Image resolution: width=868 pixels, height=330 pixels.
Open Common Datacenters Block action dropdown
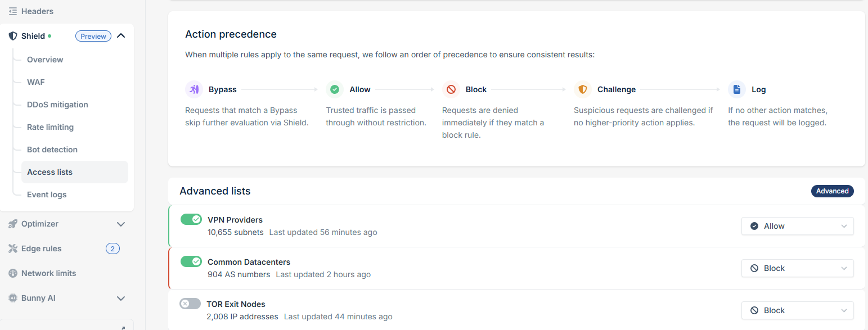tap(797, 268)
